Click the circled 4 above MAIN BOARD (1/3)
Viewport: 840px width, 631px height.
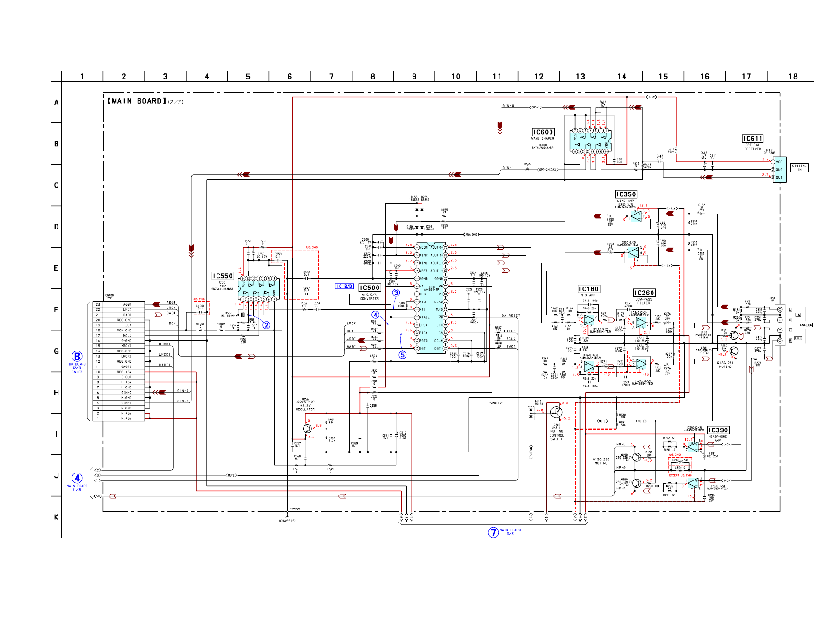[x=77, y=478]
